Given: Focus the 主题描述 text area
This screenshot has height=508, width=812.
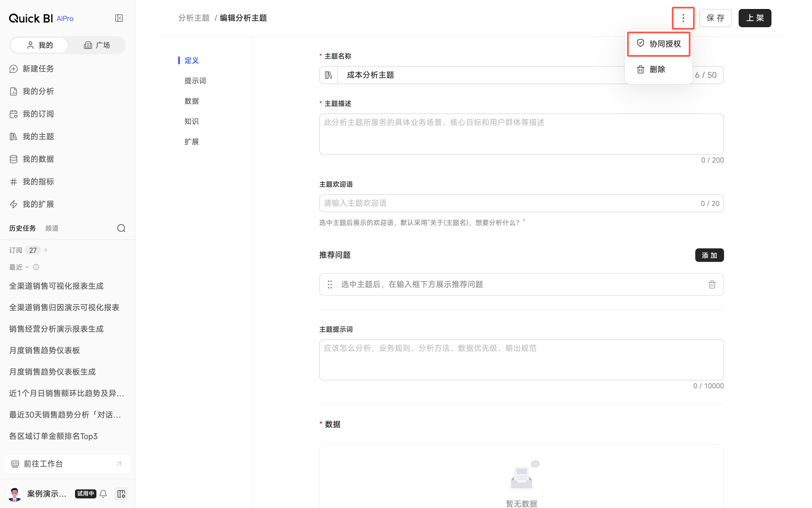Looking at the screenshot, I should pos(521,134).
